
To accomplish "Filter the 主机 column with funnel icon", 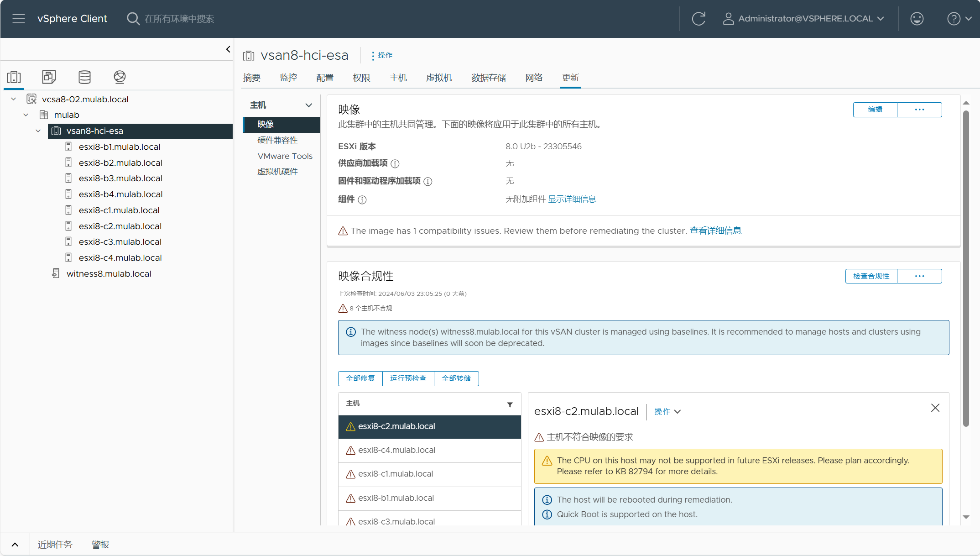I will click(510, 404).
